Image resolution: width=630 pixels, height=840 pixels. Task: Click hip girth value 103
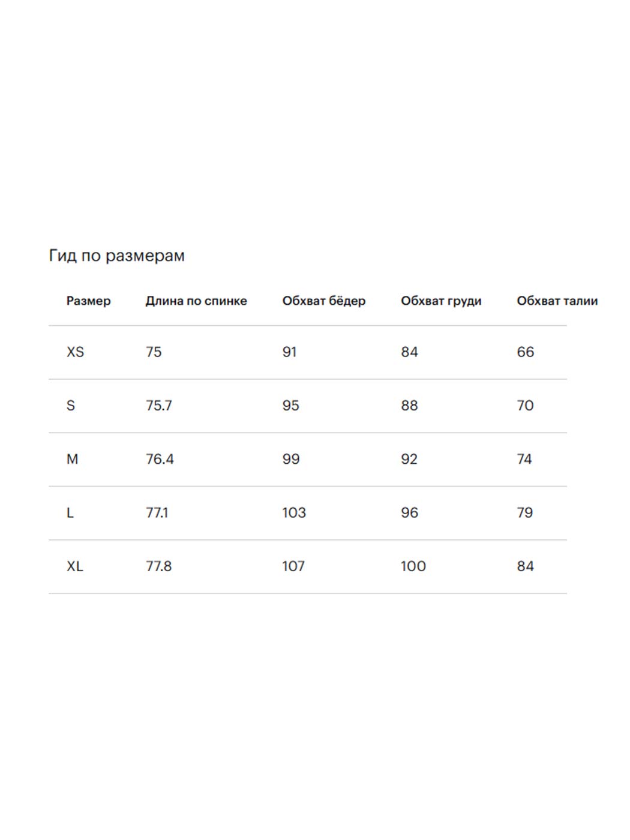[x=294, y=513]
